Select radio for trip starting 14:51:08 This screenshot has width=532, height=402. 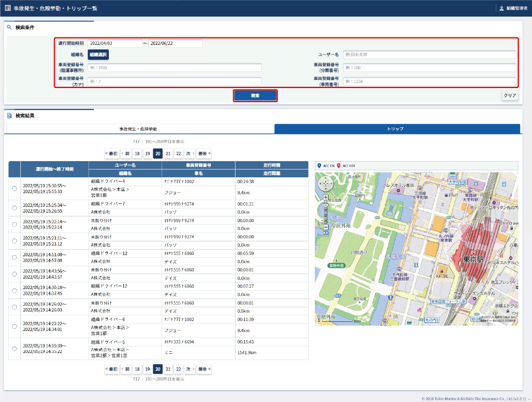tap(15, 257)
